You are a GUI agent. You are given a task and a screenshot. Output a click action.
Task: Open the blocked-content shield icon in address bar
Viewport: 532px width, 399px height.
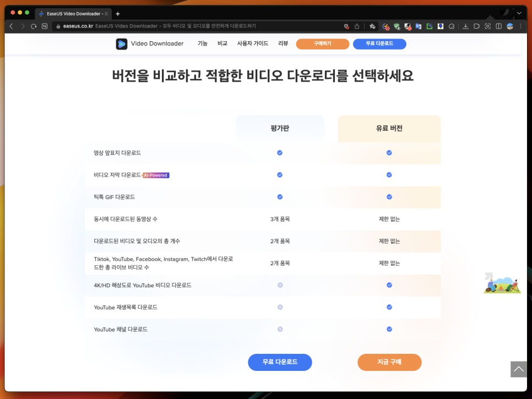coord(346,26)
